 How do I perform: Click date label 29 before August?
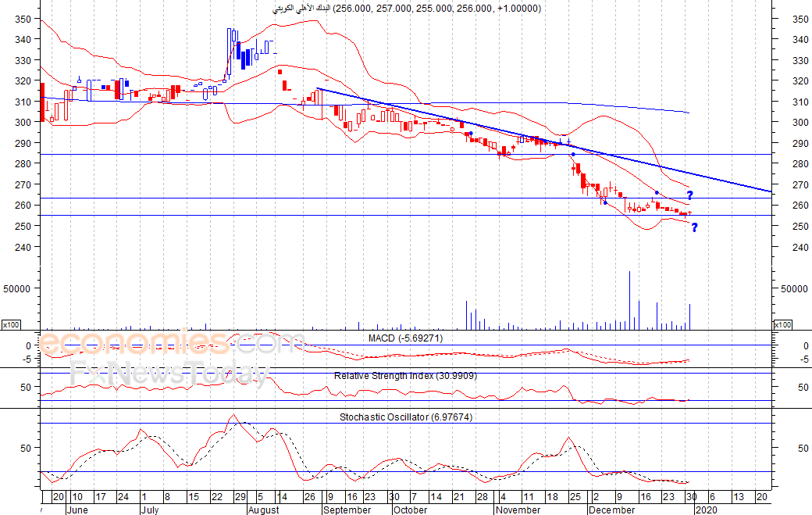click(x=240, y=497)
